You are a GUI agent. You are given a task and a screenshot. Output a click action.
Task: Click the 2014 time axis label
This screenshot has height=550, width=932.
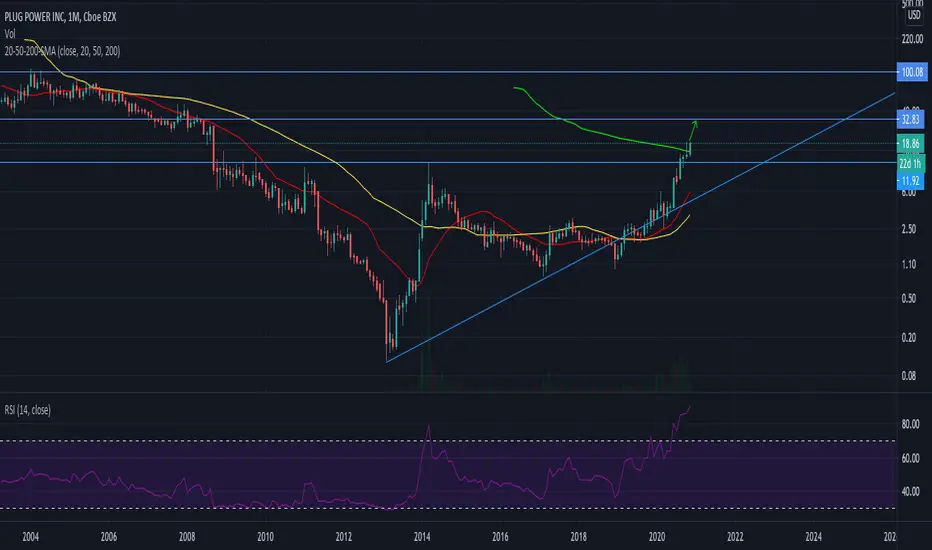click(x=422, y=537)
